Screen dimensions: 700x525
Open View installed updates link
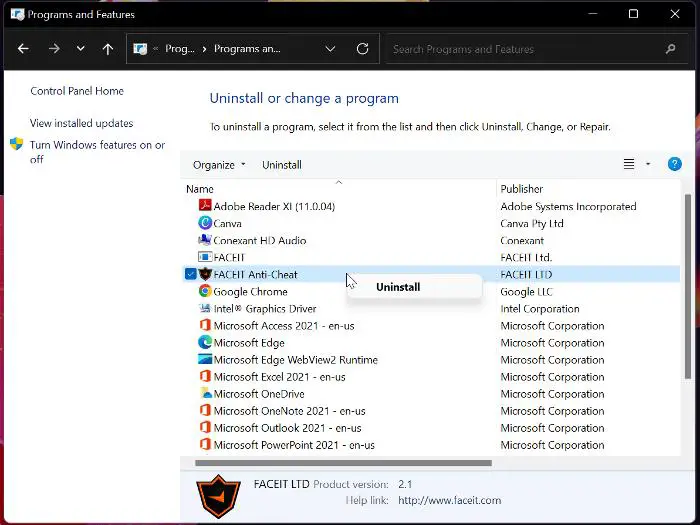click(81, 123)
